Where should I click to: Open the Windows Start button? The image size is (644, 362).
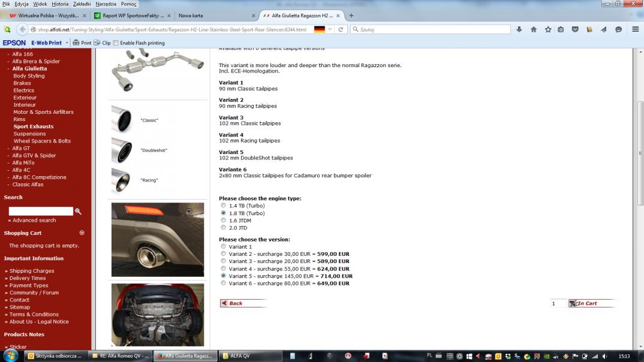[10, 355]
